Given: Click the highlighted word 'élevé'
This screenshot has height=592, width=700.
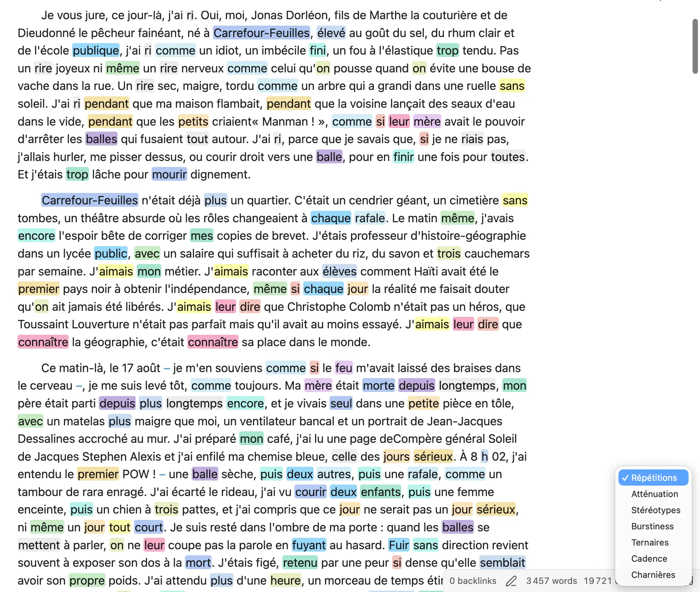Looking at the screenshot, I should point(331,33).
